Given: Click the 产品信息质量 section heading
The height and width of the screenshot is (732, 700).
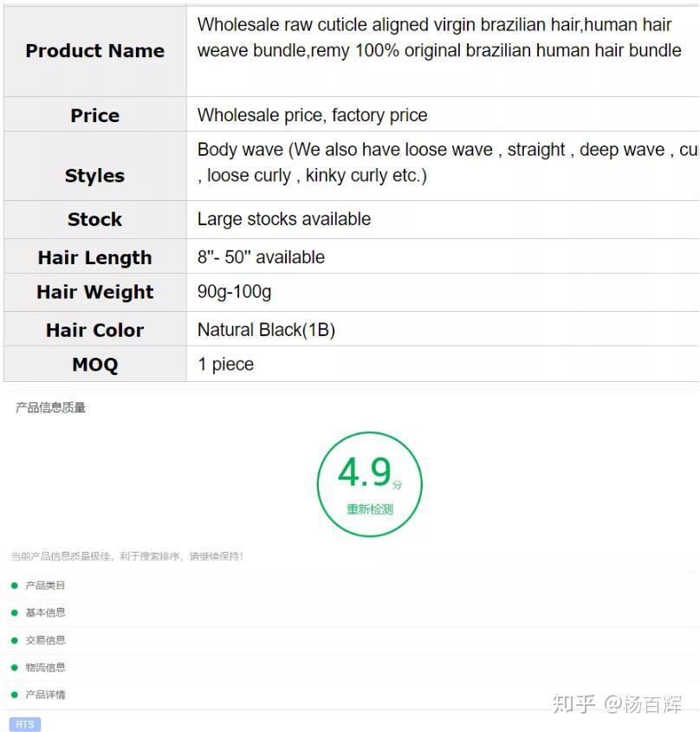Looking at the screenshot, I should pyautogui.click(x=50, y=407).
